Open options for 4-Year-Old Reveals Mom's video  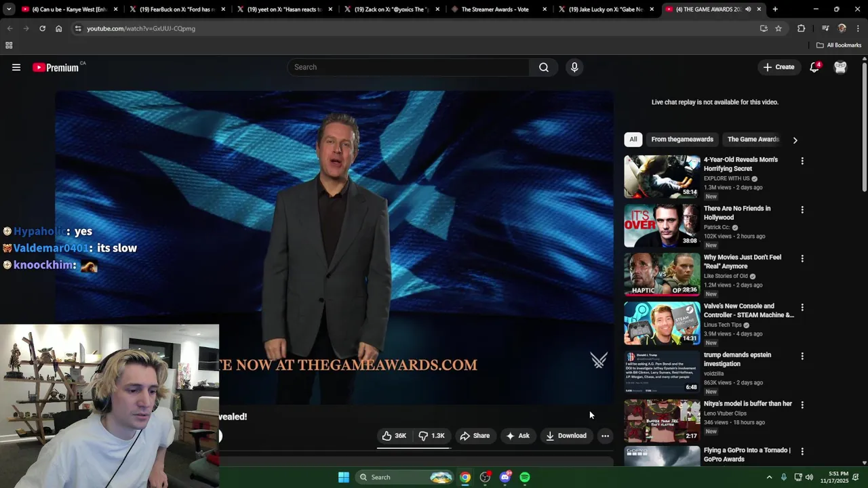click(802, 161)
